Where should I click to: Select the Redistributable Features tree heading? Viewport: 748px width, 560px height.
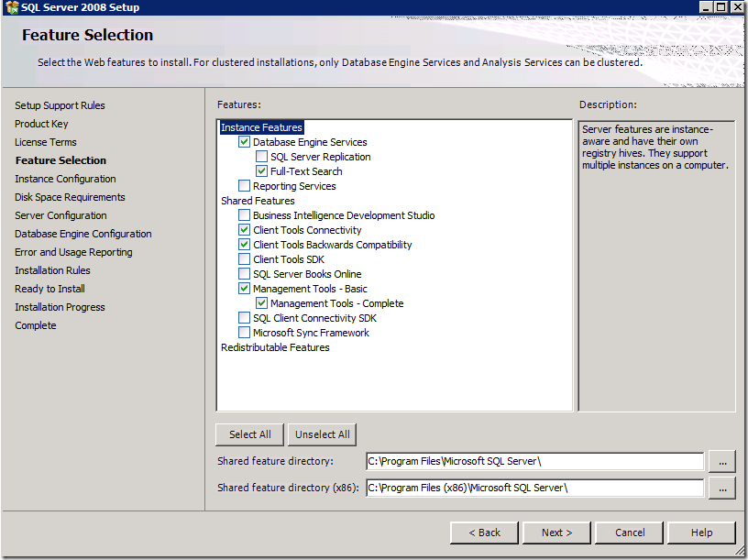click(x=275, y=347)
